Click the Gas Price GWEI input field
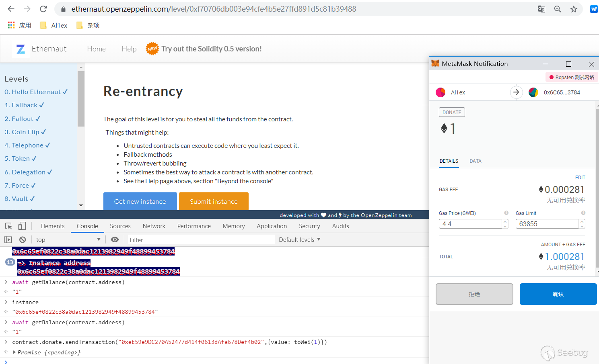The width and height of the screenshot is (599, 364). tap(471, 224)
